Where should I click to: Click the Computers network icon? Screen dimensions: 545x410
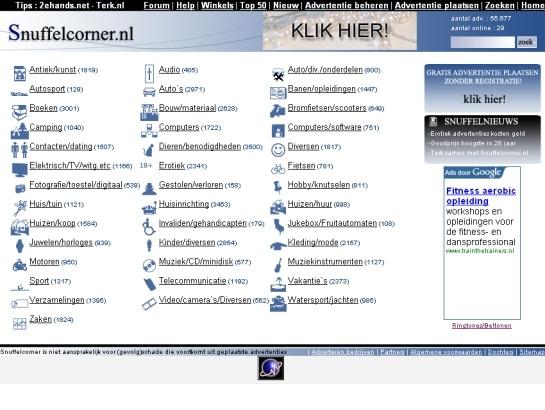[149, 131]
